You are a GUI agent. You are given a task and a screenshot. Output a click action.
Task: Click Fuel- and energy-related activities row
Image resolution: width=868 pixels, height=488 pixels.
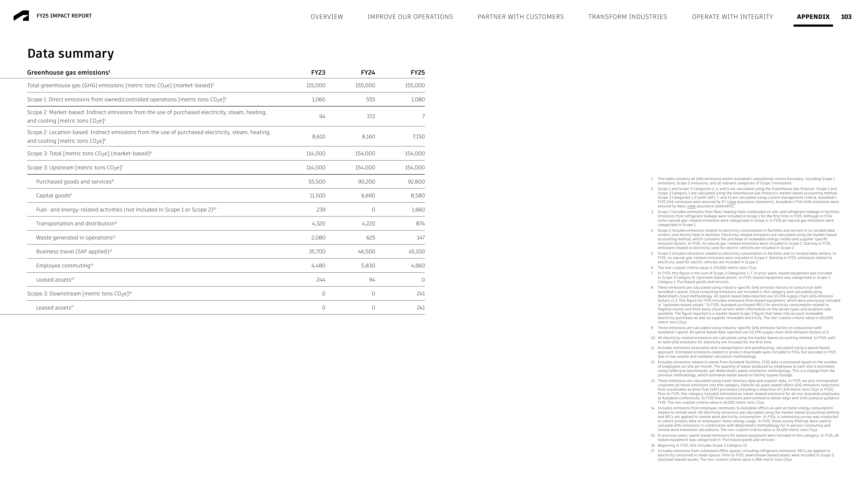click(226, 210)
